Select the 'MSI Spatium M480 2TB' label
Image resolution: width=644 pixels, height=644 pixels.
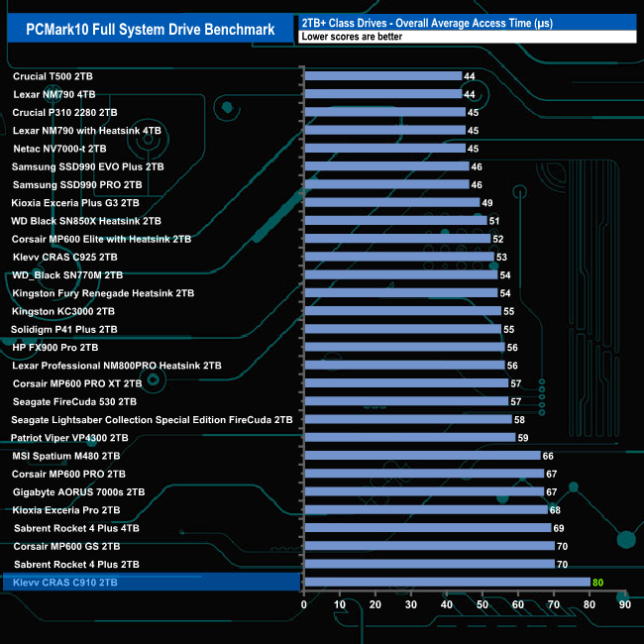(66, 456)
